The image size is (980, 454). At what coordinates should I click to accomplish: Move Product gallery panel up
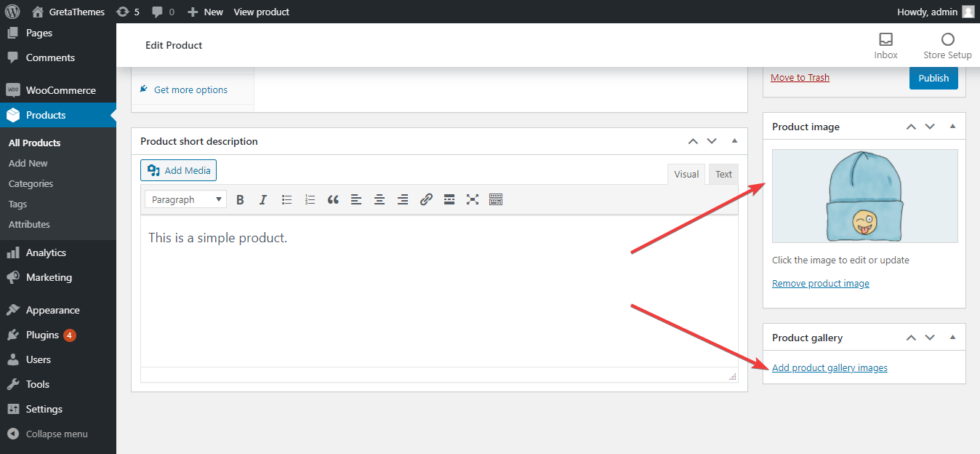pyautogui.click(x=911, y=338)
